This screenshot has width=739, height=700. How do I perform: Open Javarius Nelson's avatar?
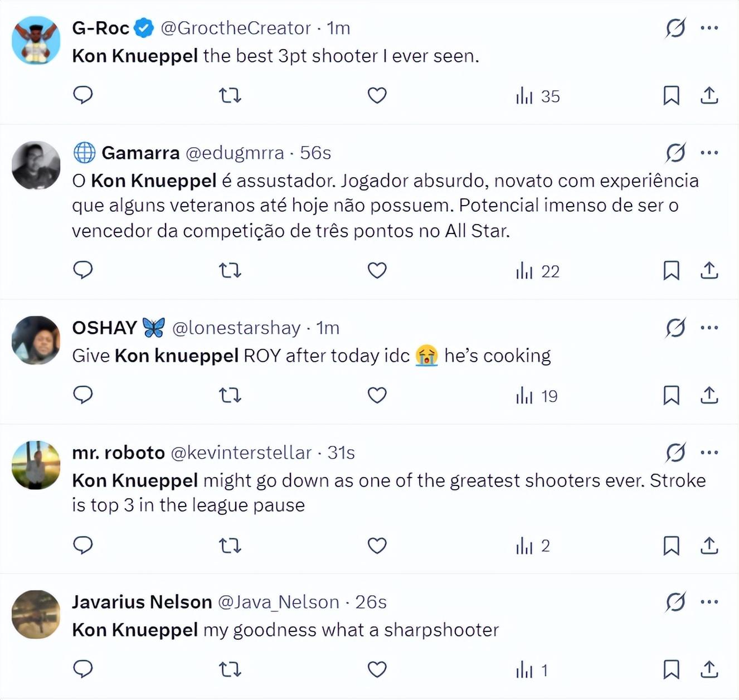36,614
